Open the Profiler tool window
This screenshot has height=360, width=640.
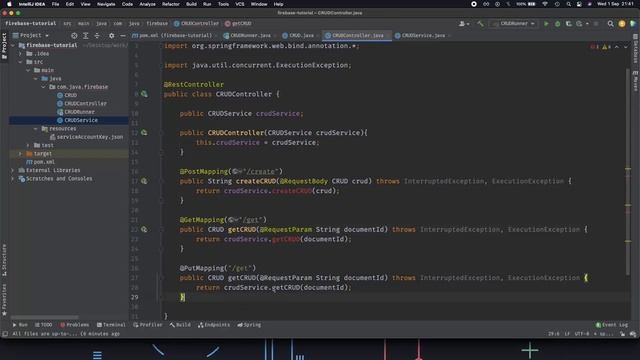148,325
